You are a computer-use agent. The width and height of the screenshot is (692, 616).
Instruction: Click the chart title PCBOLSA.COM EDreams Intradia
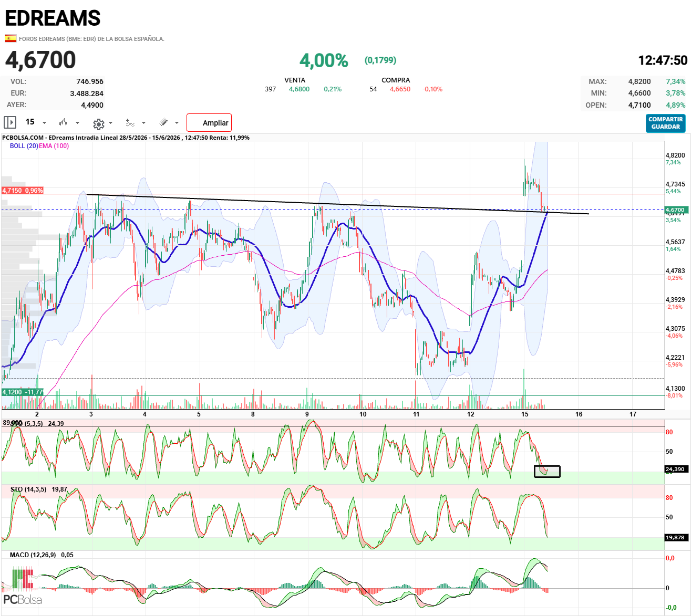tap(126, 138)
